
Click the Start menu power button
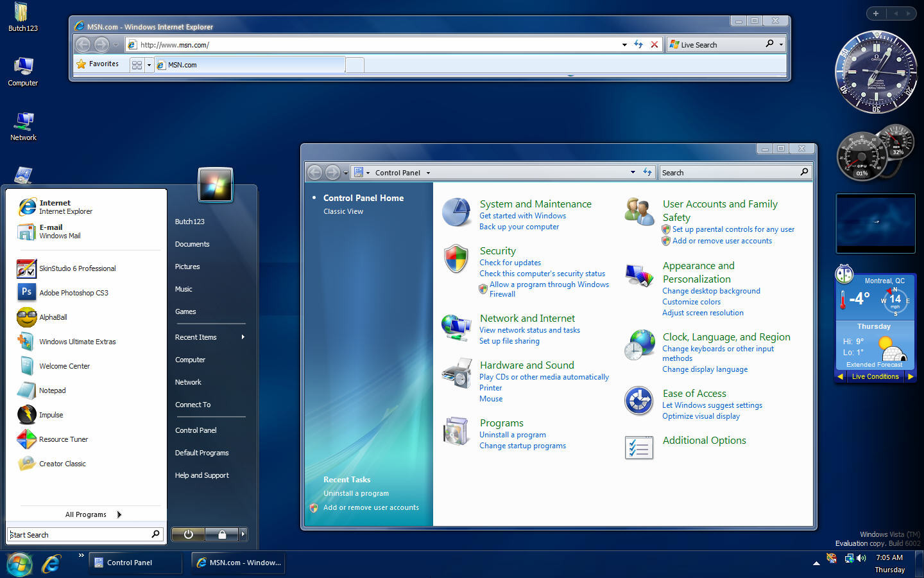pos(188,534)
